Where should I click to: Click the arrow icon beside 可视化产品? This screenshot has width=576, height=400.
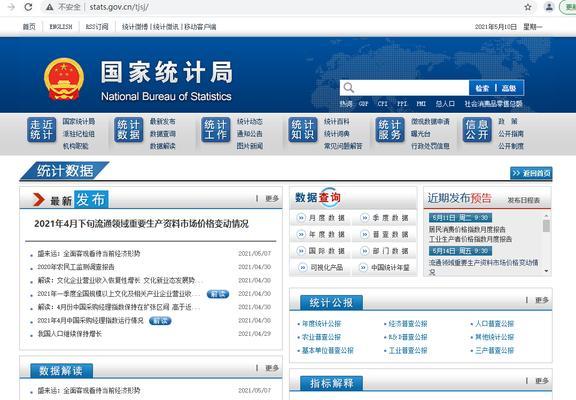pyautogui.click(x=303, y=267)
